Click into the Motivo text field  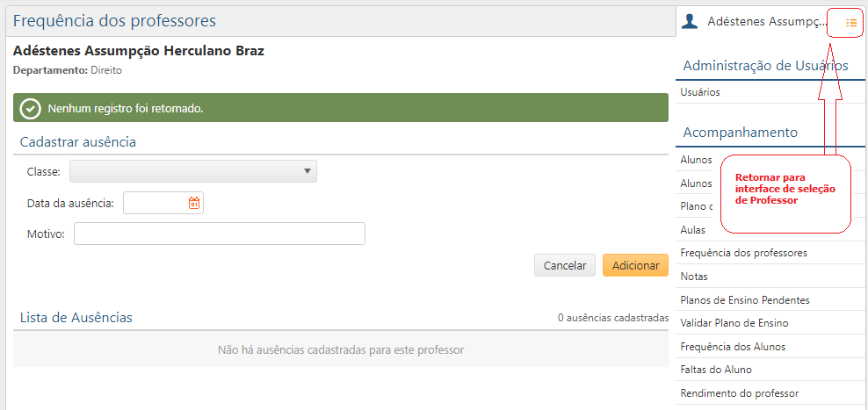[219, 234]
